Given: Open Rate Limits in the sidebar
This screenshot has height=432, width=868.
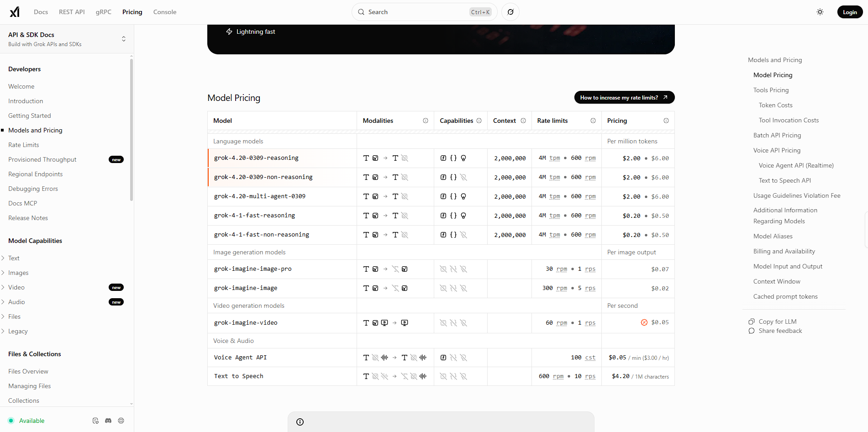Looking at the screenshot, I should tap(24, 145).
